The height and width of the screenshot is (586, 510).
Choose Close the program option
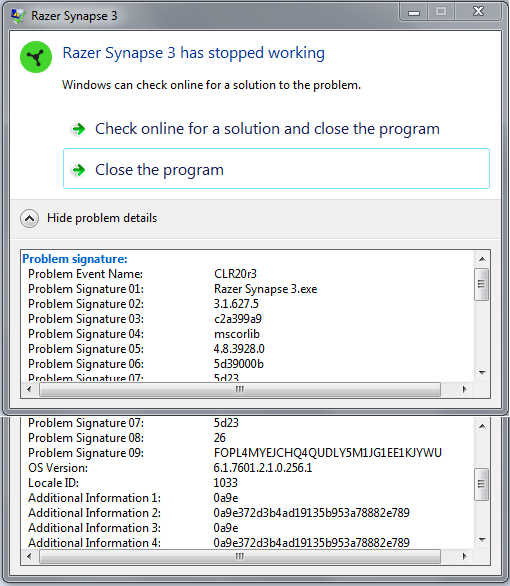click(276, 169)
